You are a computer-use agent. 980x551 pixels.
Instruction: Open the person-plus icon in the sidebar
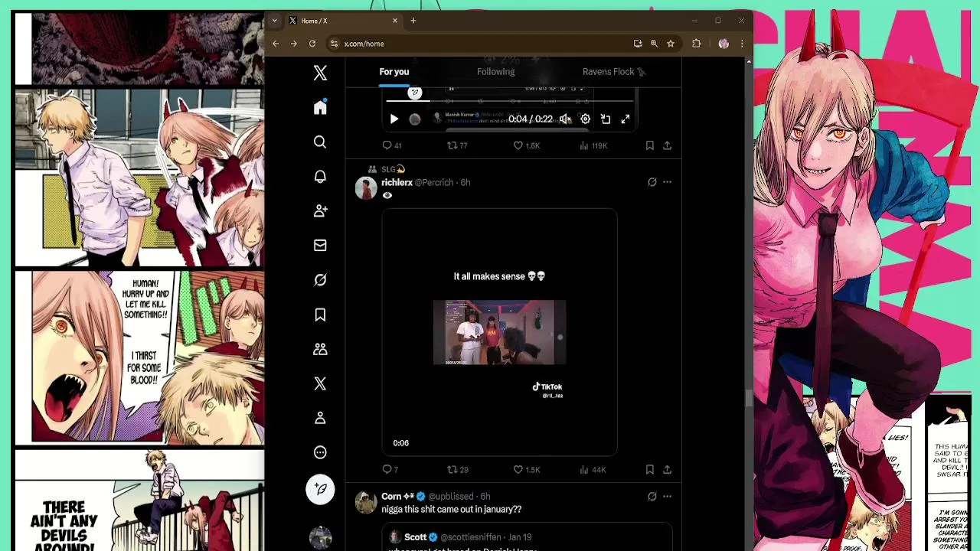coord(320,210)
